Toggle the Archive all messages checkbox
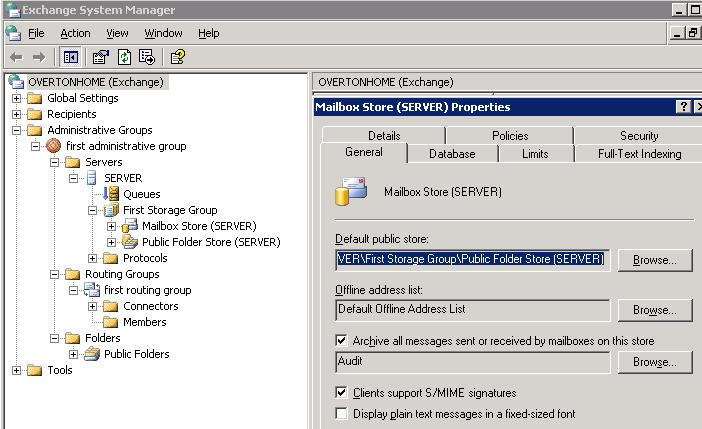Image resolution: width=702 pixels, height=429 pixels. coord(342,340)
